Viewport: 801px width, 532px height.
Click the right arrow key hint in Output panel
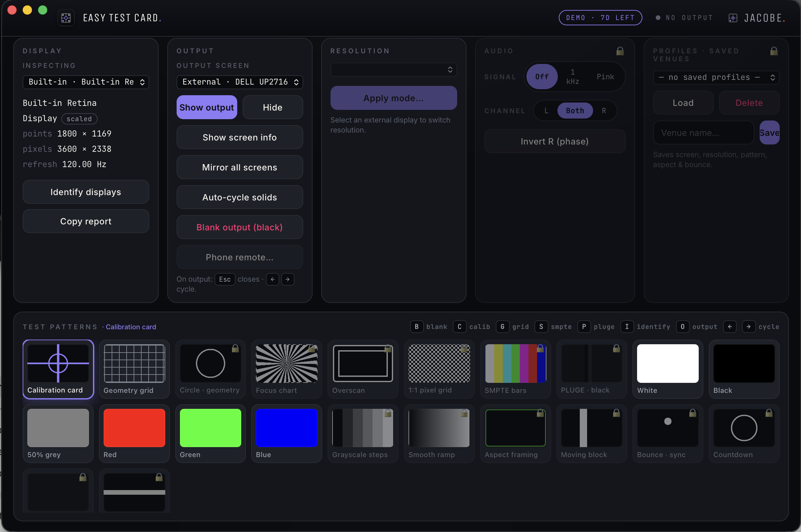pos(288,279)
